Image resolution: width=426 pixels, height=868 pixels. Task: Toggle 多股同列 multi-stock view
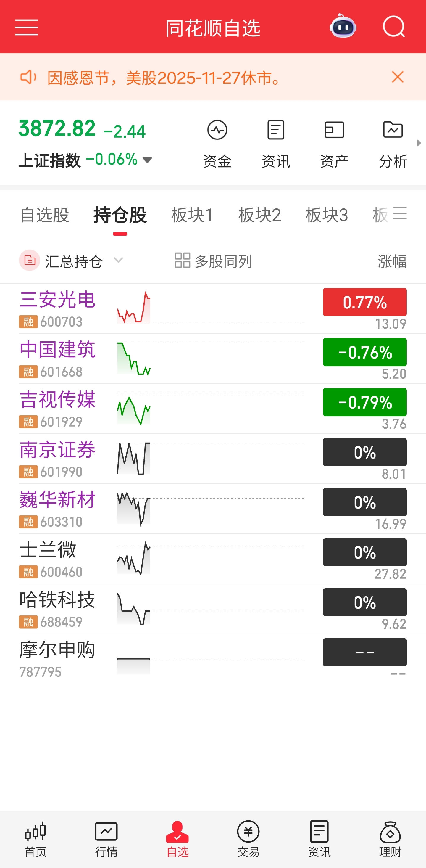coord(213,261)
